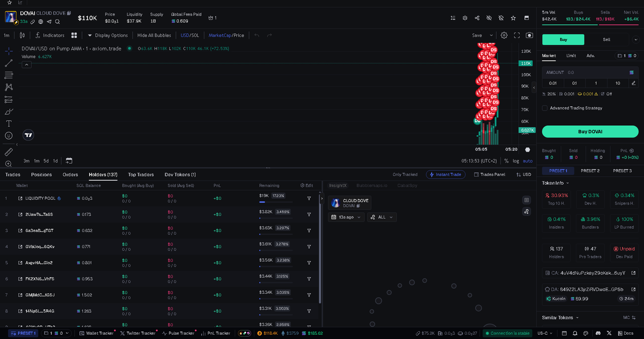Choose the 0.01 quick amount

coord(553,83)
